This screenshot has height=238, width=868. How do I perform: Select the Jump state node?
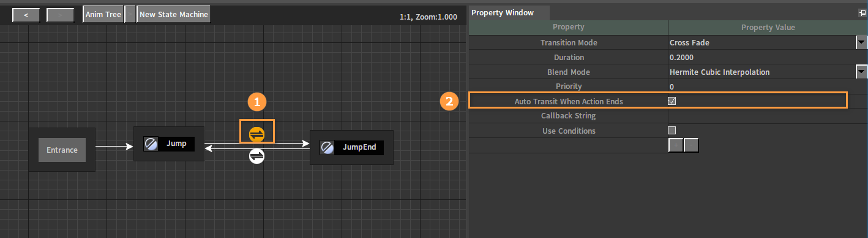click(x=169, y=144)
